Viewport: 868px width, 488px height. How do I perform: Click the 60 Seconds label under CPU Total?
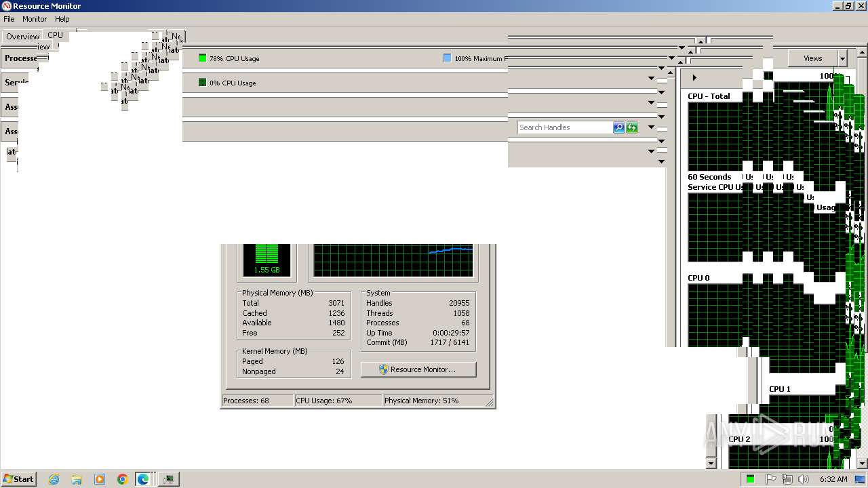(709, 177)
